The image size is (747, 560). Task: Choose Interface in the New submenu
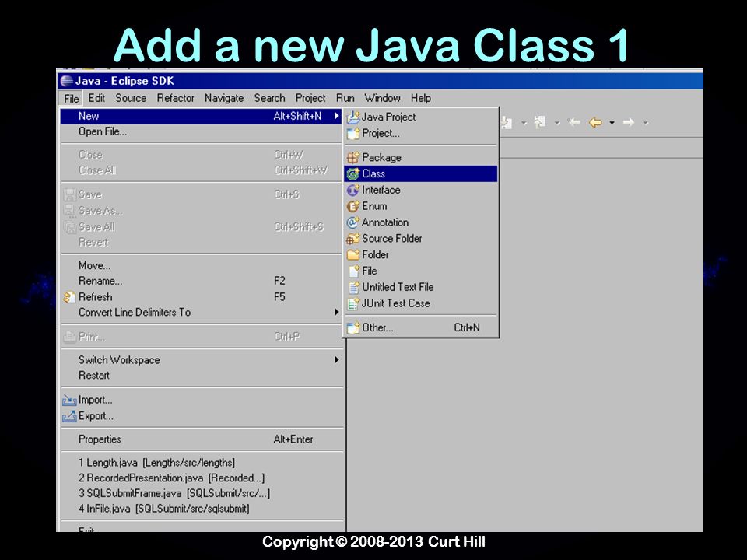point(421,190)
